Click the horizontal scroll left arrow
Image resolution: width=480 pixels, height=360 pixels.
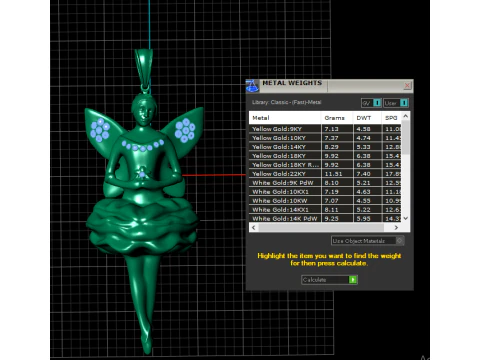click(254, 228)
